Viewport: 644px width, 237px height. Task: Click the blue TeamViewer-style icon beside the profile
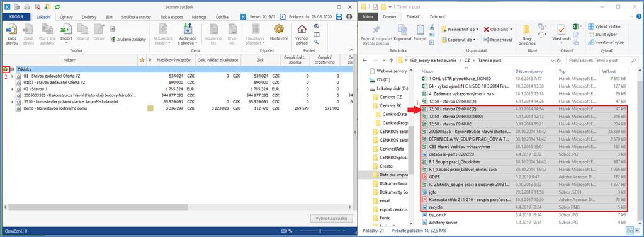339,16
